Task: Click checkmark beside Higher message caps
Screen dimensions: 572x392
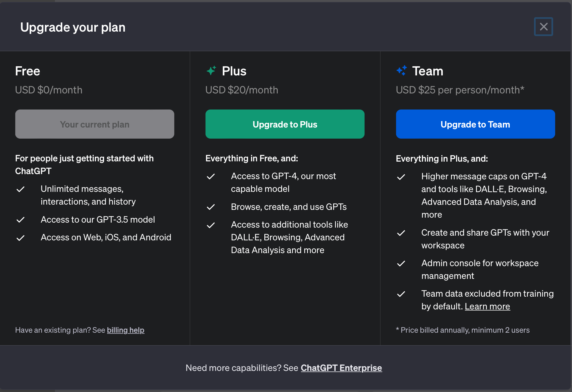Action: 401,177
